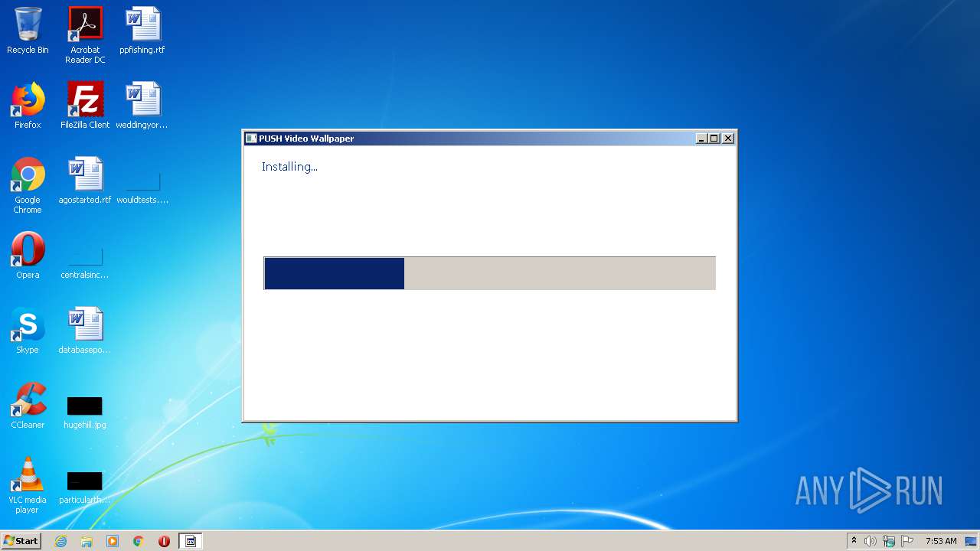Viewport: 980px width, 551px height.
Task: Launch Acrobat Reader DC shortcut
Action: click(85, 35)
